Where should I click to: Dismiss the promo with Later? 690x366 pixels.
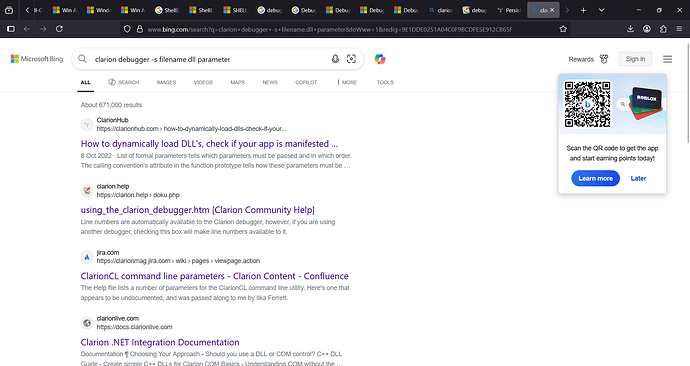click(x=638, y=178)
